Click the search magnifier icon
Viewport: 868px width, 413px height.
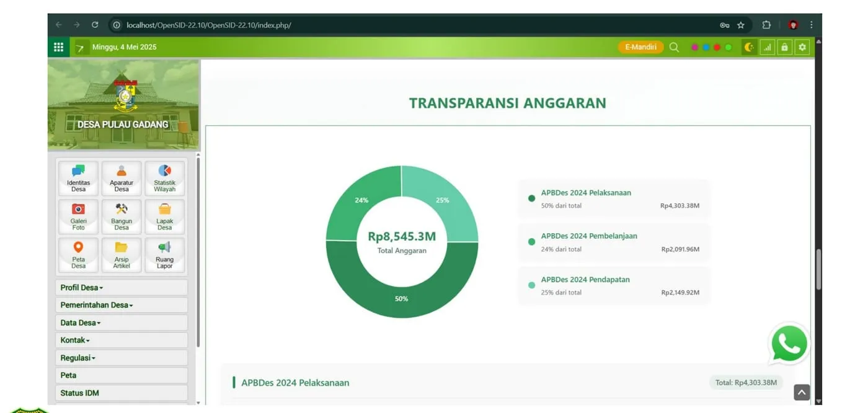(674, 47)
